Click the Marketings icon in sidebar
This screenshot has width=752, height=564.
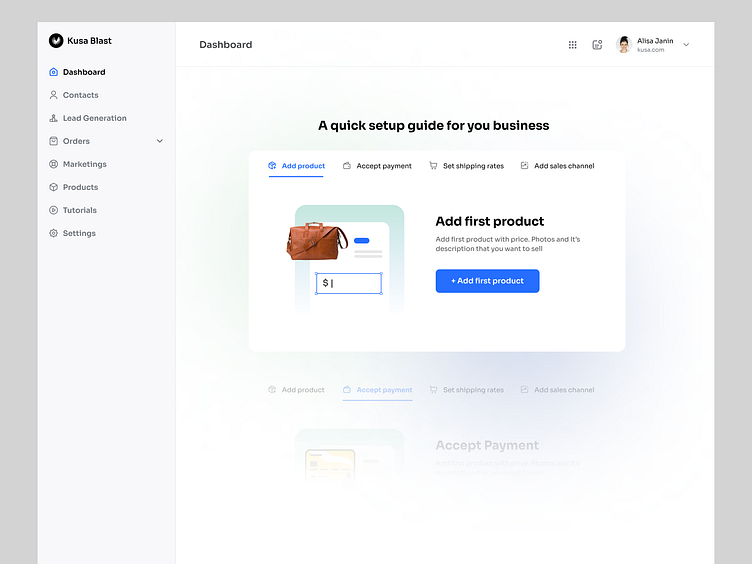point(54,164)
